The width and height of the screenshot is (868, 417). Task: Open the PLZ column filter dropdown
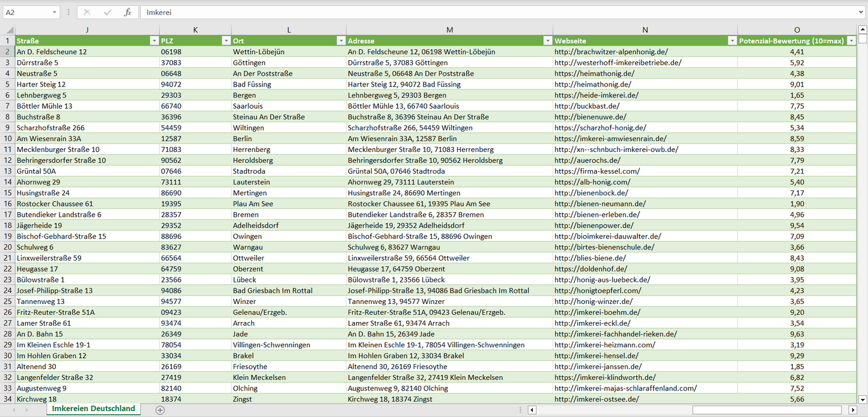[226, 41]
